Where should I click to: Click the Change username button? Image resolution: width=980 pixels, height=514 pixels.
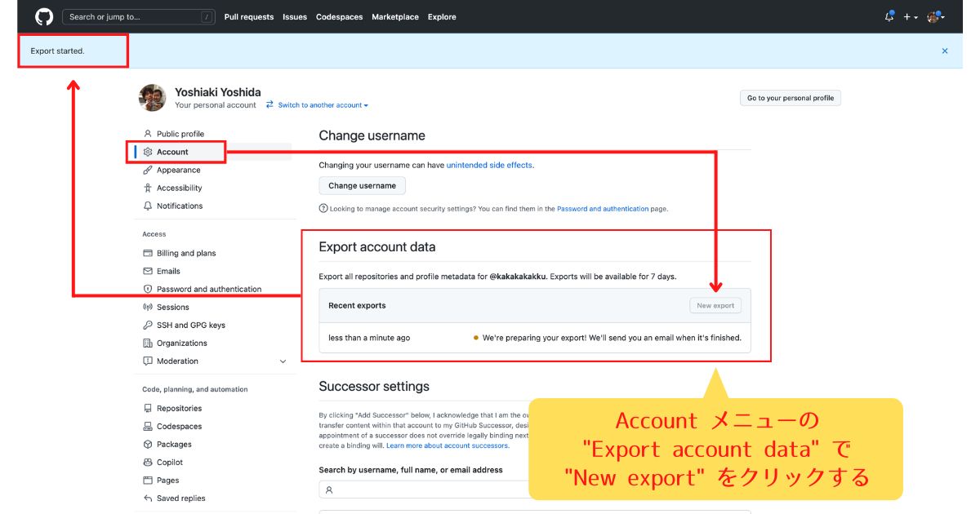tap(362, 186)
